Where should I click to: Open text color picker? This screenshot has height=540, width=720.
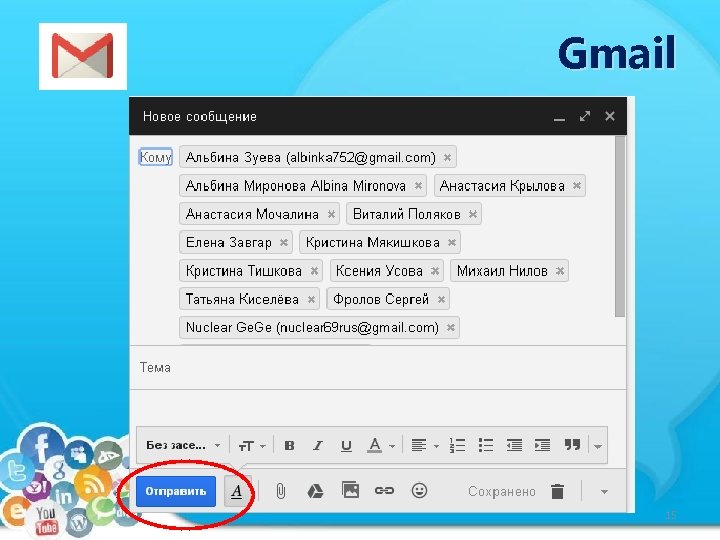[381, 445]
